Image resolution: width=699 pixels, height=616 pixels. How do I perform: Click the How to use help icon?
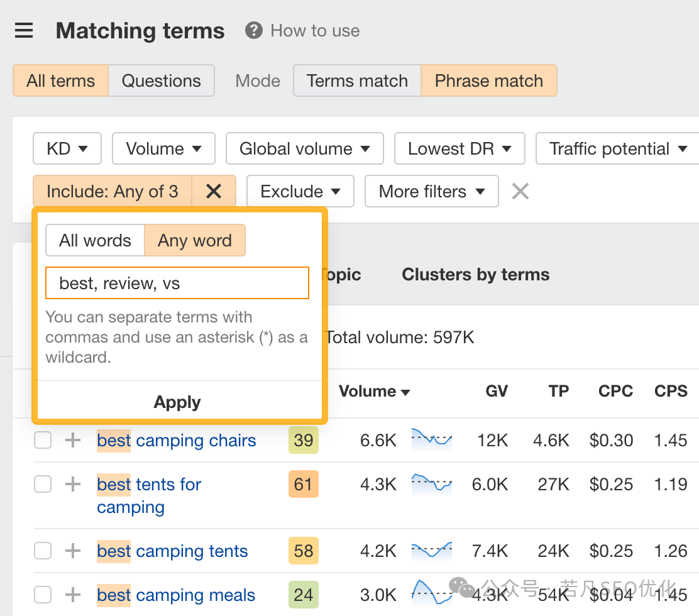[254, 30]
